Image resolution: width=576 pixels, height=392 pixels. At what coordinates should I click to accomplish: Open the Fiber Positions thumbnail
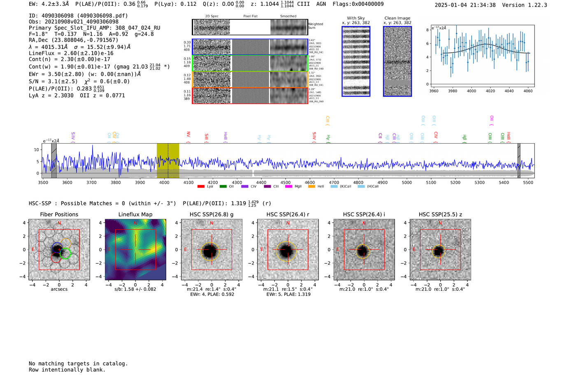[59, 250]
